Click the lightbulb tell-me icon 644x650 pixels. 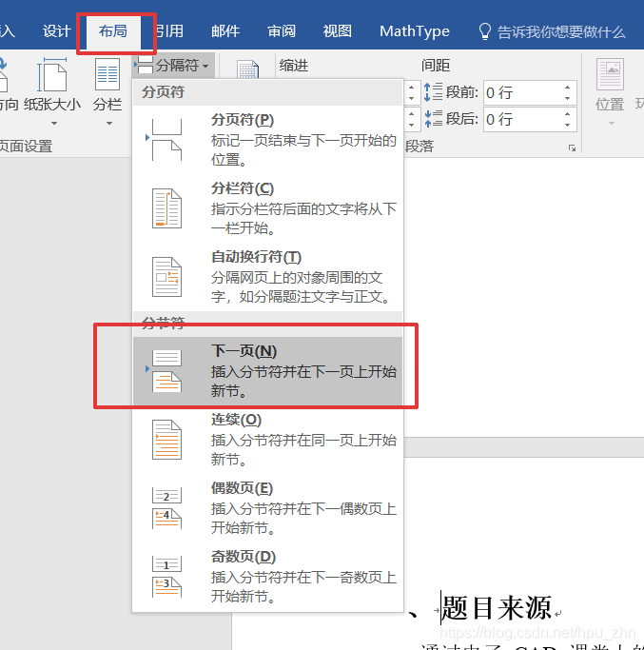[x=484, y=31]
